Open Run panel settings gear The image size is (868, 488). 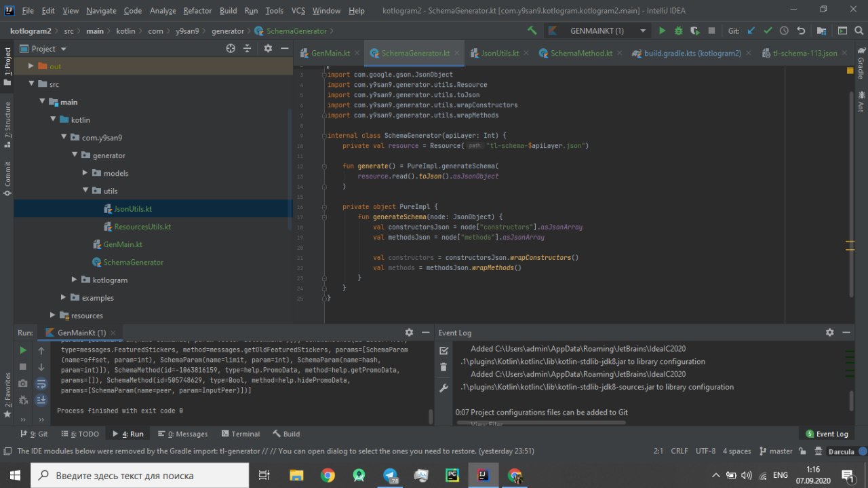409,333
